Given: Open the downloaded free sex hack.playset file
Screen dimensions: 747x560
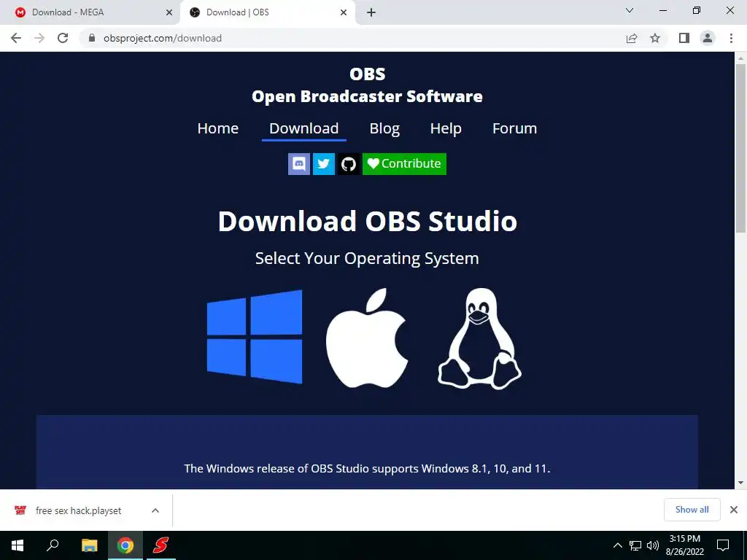Looking at the screenshot, I should click(79, 510).
